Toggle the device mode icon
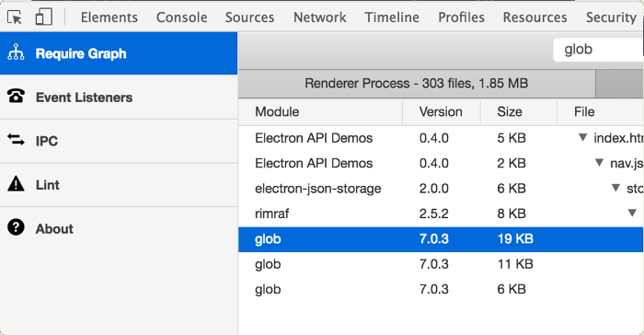This screenshot has width=644, height=335. pos(43,17)
